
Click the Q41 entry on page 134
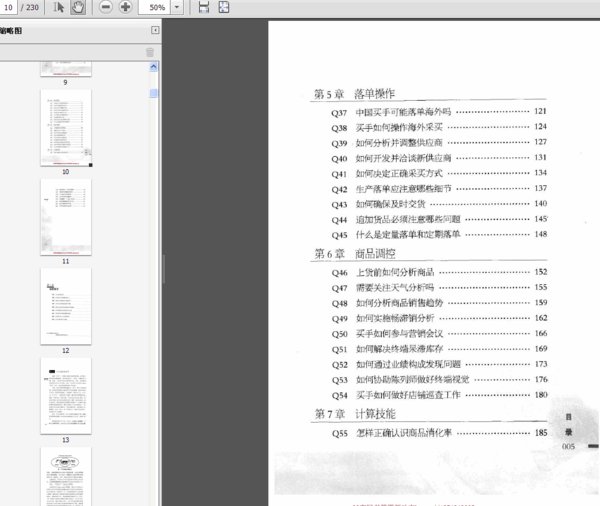coord(439,173)
